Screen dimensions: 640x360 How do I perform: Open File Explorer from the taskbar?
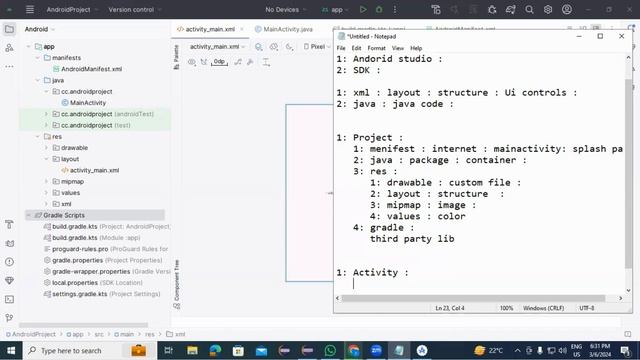(192, 351)
